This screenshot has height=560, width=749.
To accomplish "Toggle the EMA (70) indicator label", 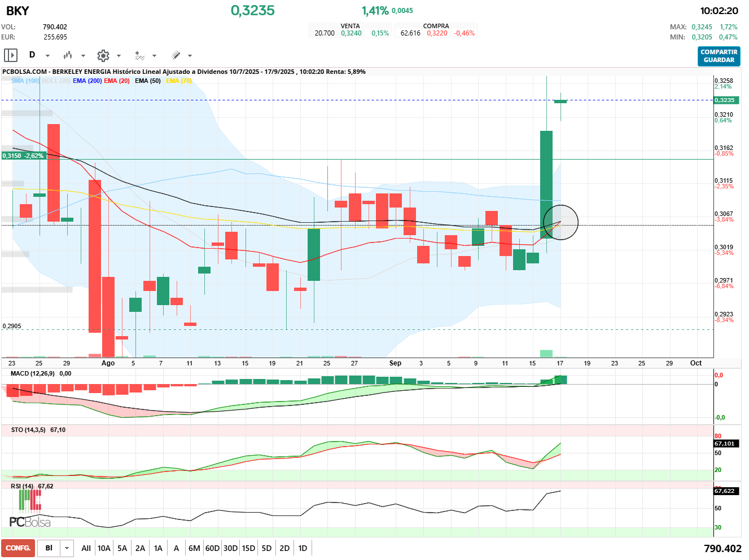I will pyautogui.click(x=179, y=81).
